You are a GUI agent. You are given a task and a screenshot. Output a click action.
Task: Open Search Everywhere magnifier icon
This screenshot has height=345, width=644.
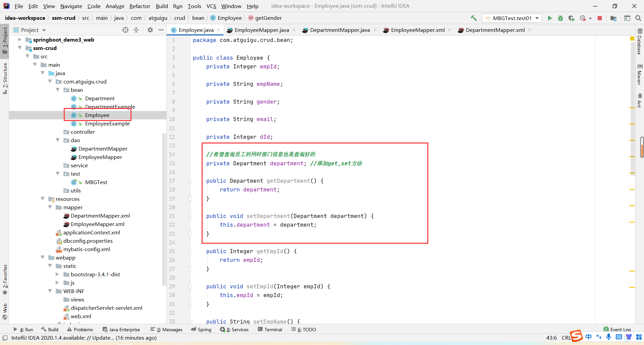coord(638,18)
